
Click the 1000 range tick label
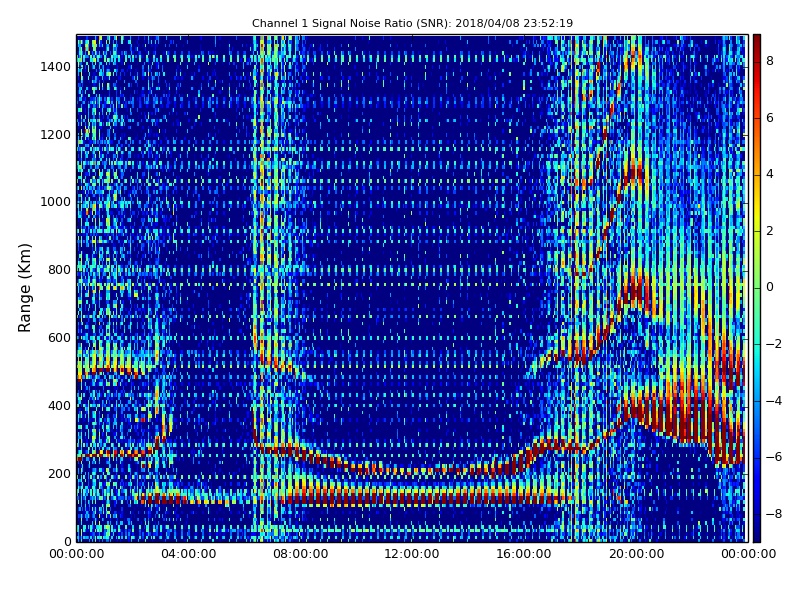point(56,202)
